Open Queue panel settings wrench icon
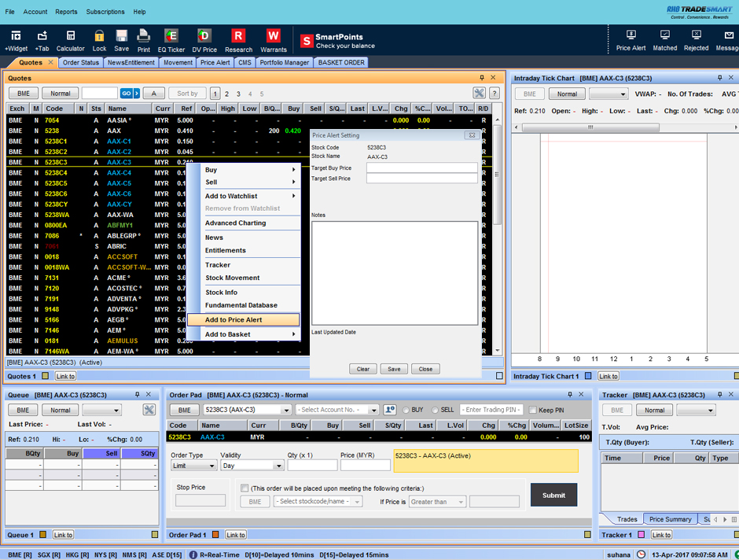 [x=149, y=410]
